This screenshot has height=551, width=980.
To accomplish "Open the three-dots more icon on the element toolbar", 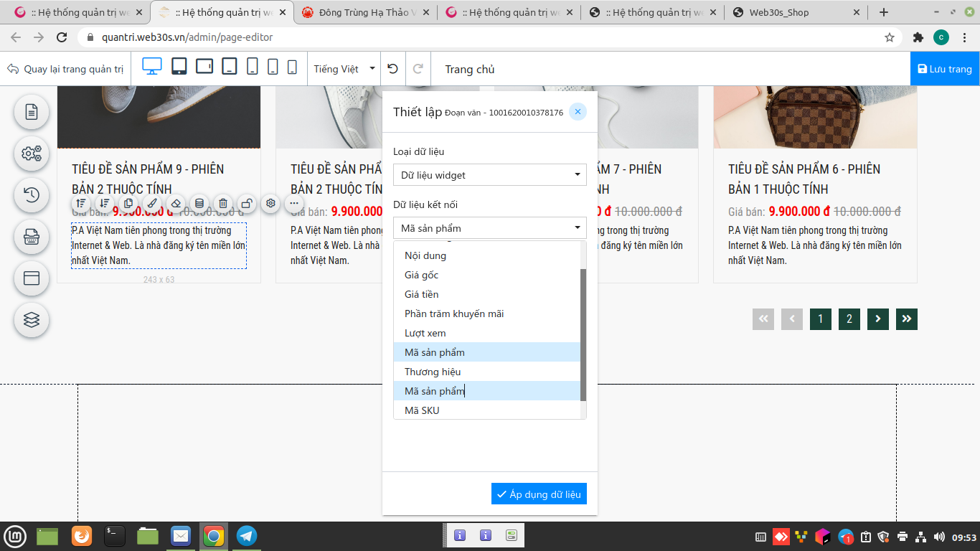I will (294, 203).
